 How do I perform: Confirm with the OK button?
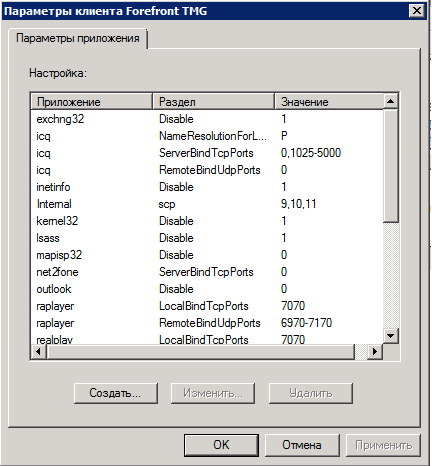[x=221, y=445]
